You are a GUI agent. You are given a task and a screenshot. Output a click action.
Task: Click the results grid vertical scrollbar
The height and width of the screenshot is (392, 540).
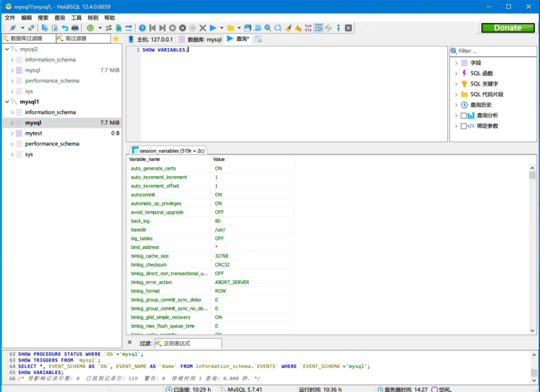(x=532, y=250)
